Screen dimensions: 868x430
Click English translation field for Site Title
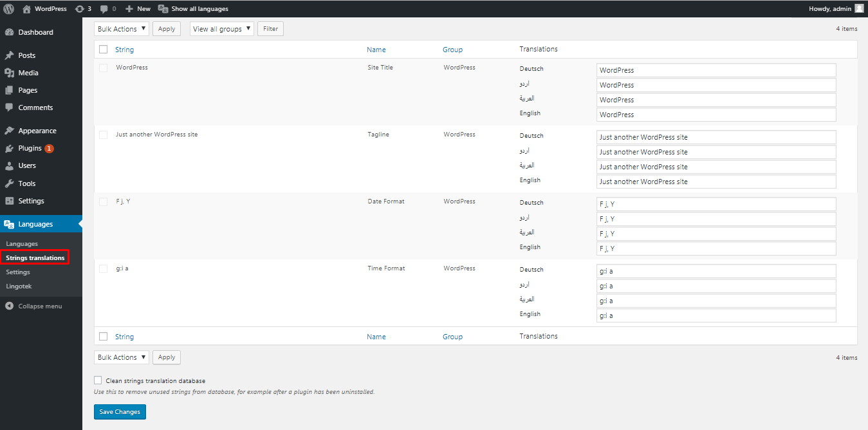coord(716,115)
